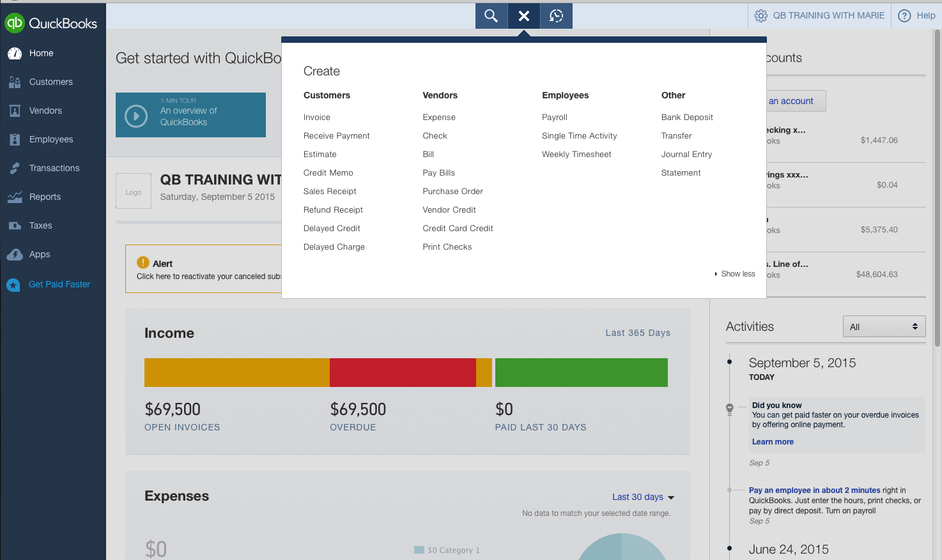Click the Employees icon in sidebar

pos(15,139)
